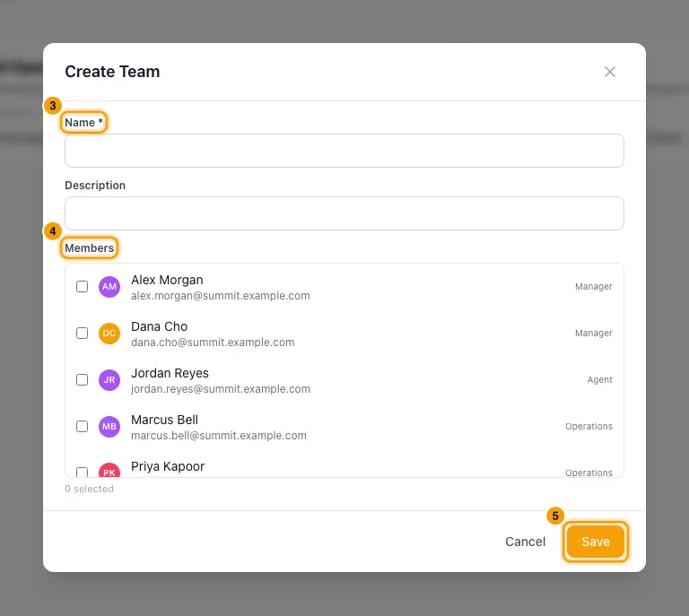Click the Name field label
Viewport: 689px width, 616px height.
pos(83,123)
